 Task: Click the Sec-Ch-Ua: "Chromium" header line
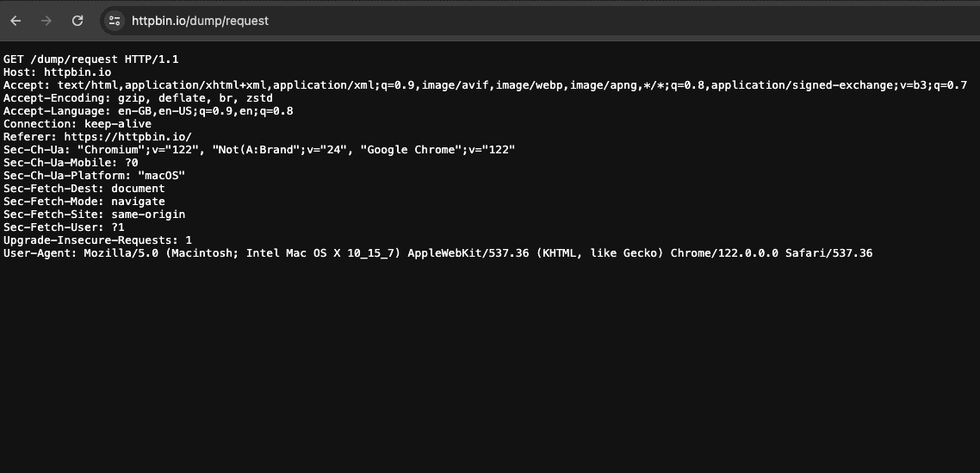click(259, 150)
